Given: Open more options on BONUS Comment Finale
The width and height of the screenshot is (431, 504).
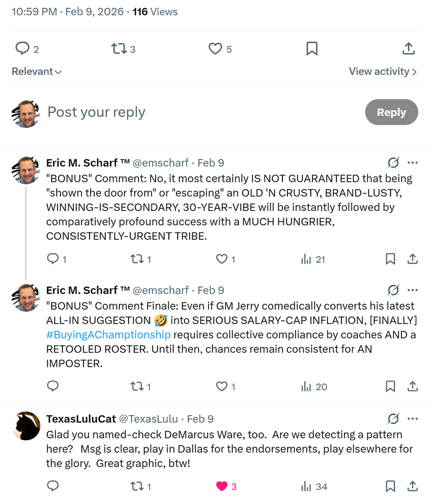Looking at the screenshot, I should (x=413, y=290).
